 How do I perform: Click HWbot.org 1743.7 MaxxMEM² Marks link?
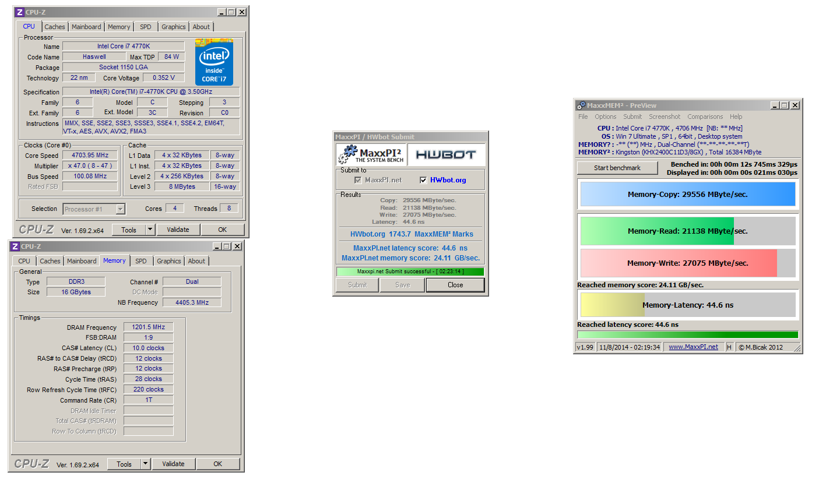point(412,234)
